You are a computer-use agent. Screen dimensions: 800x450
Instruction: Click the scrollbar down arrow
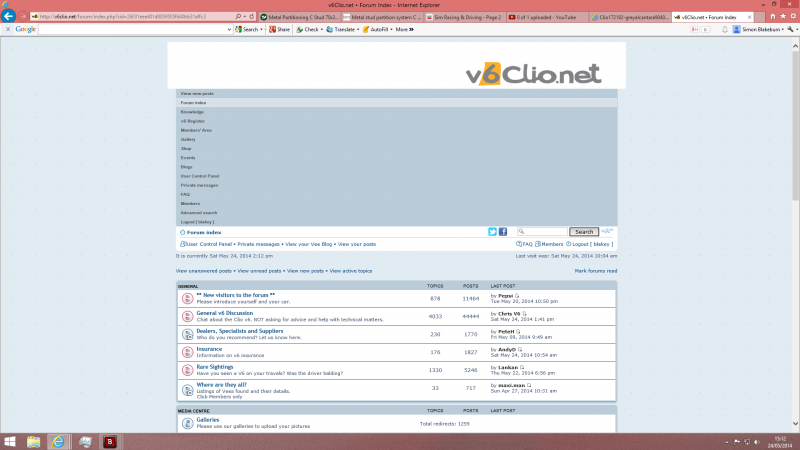point(795,423)
